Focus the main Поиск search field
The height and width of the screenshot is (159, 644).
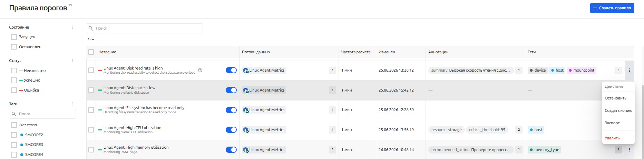click(x=144, y=28)
